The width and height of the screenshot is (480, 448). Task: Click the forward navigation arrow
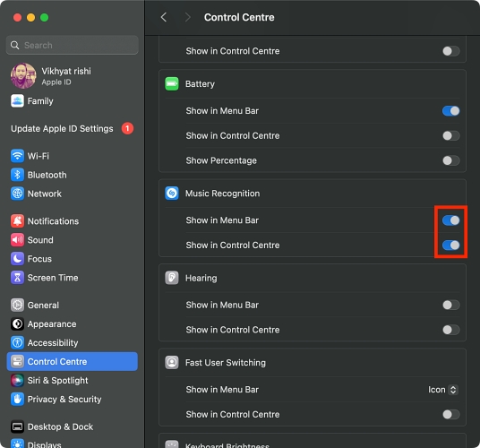pyautogui.click(x=188, y=17)
